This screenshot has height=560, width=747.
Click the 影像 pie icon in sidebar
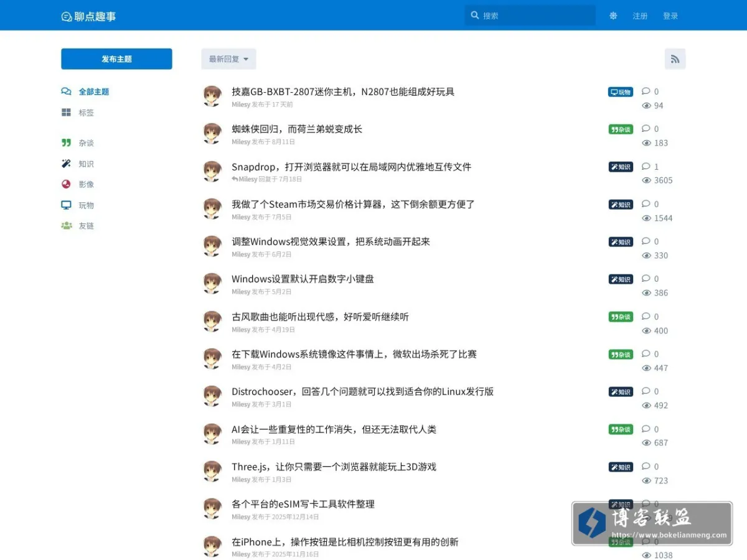[66, 184]
